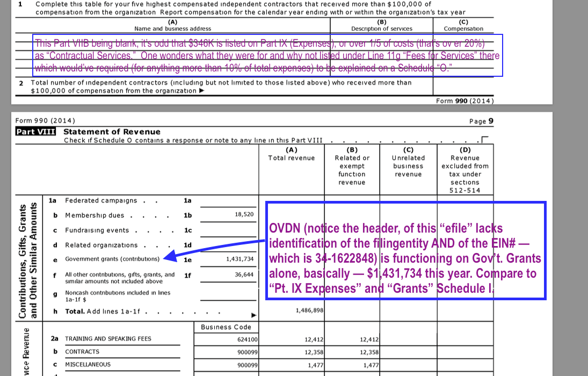Select the TRAINING AND SPEAKING FEES row

coord(108,339)
